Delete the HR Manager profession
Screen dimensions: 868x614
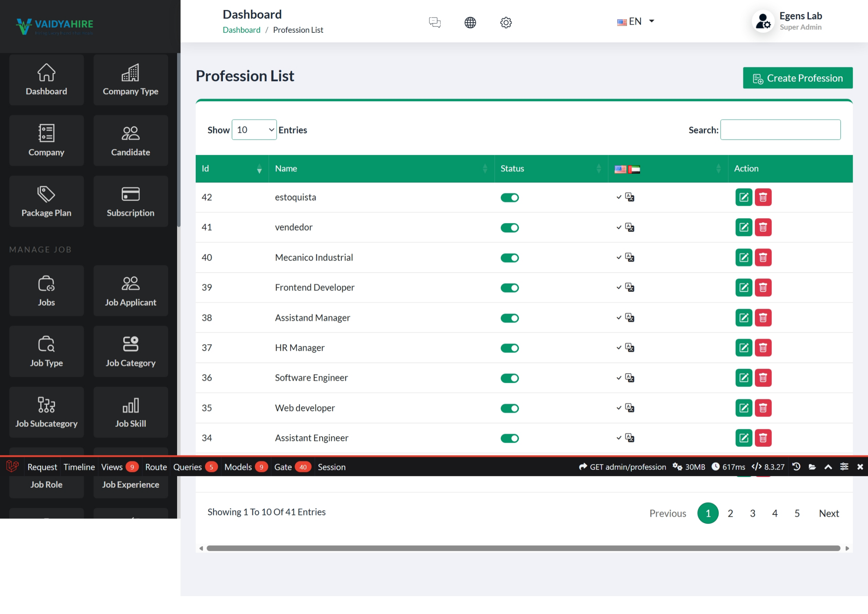coord(763,348)
